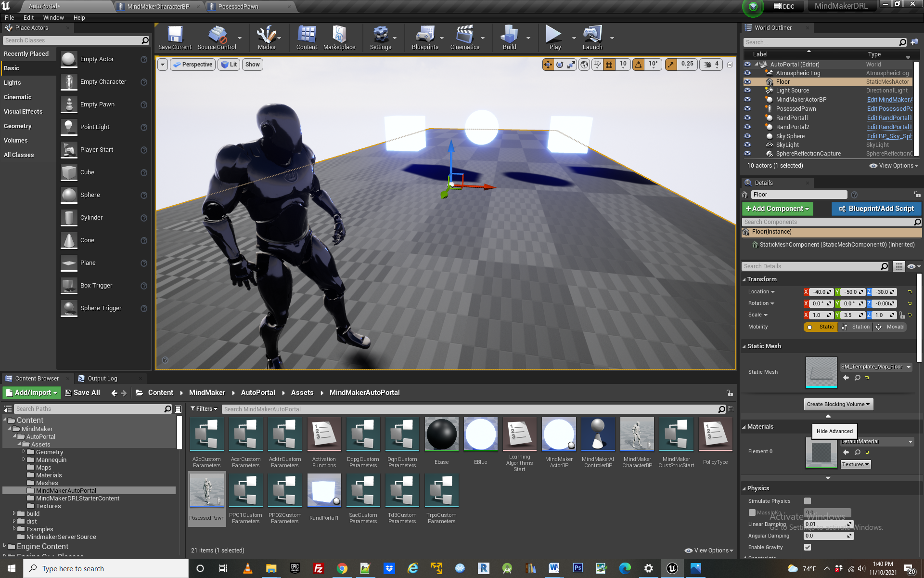924x578 pixels.
Task: Open the Filters dropdown in Content Browser
Action: tap(204, 409)
